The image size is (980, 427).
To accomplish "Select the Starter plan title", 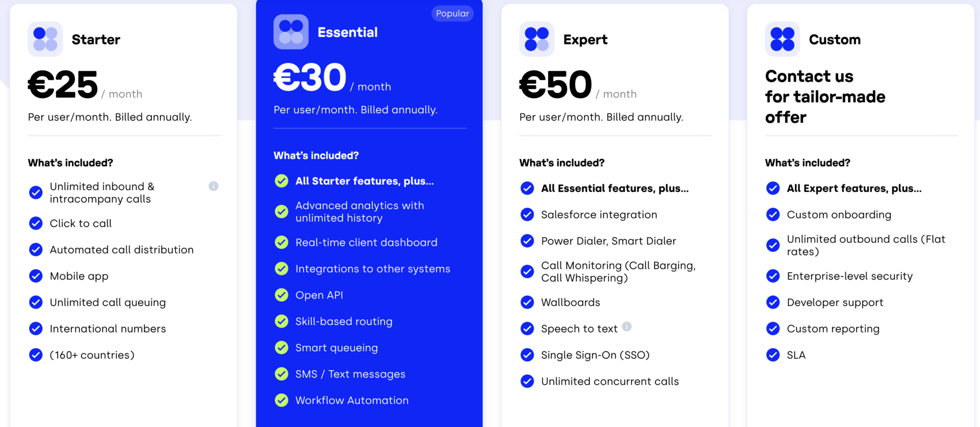I will point(96,39).
